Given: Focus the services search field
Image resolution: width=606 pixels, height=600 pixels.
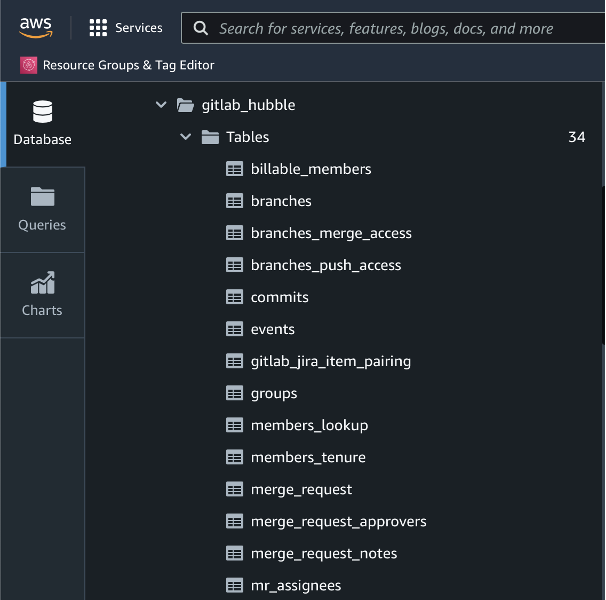Looking at the screenshot, I should point(393,28).
